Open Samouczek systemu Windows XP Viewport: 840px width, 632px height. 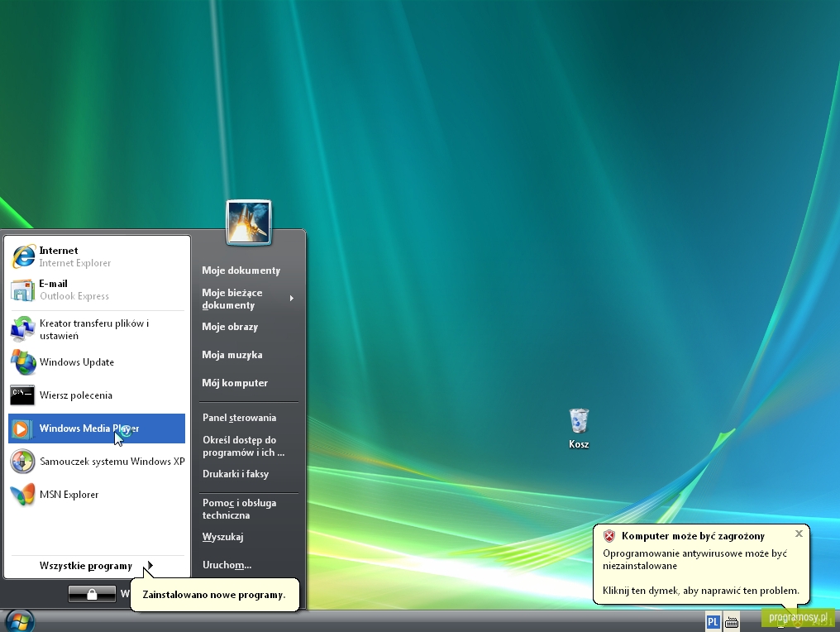[x=97, y=462]
